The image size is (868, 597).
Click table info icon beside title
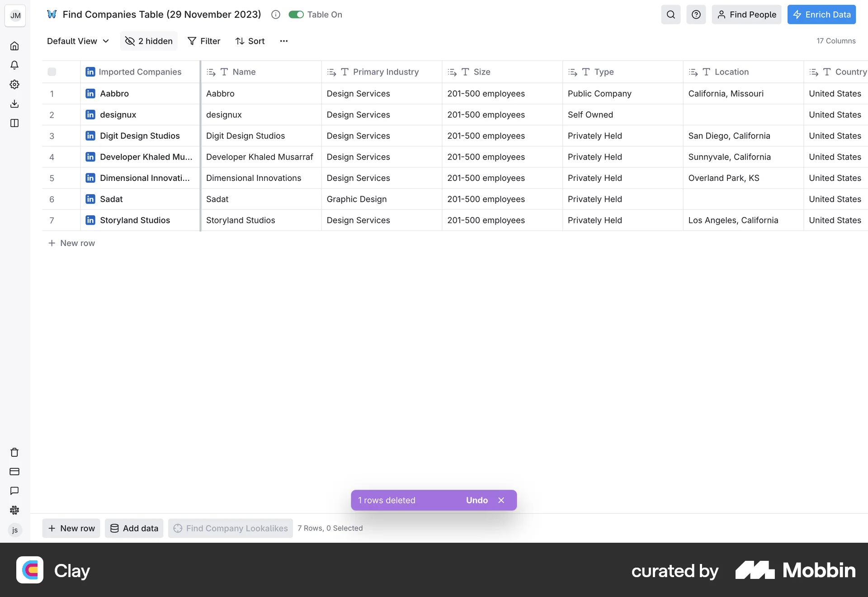click(275, 14)
